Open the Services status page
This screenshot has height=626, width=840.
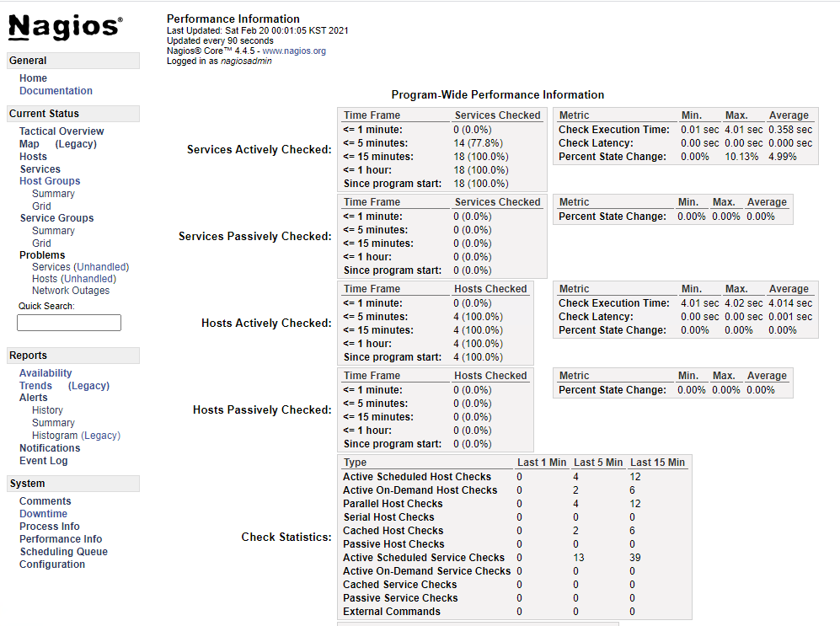(x=40, y=169)
